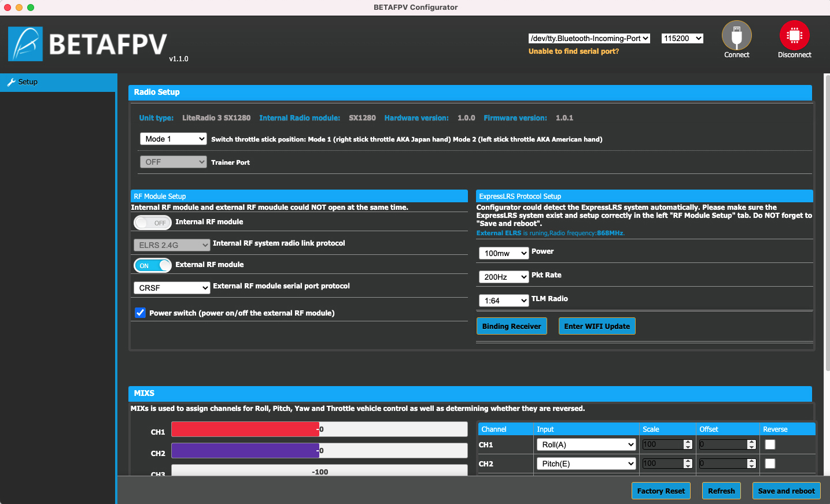
Task: Click the Enter WIFI Update button
Action: (x=597, y=326)
